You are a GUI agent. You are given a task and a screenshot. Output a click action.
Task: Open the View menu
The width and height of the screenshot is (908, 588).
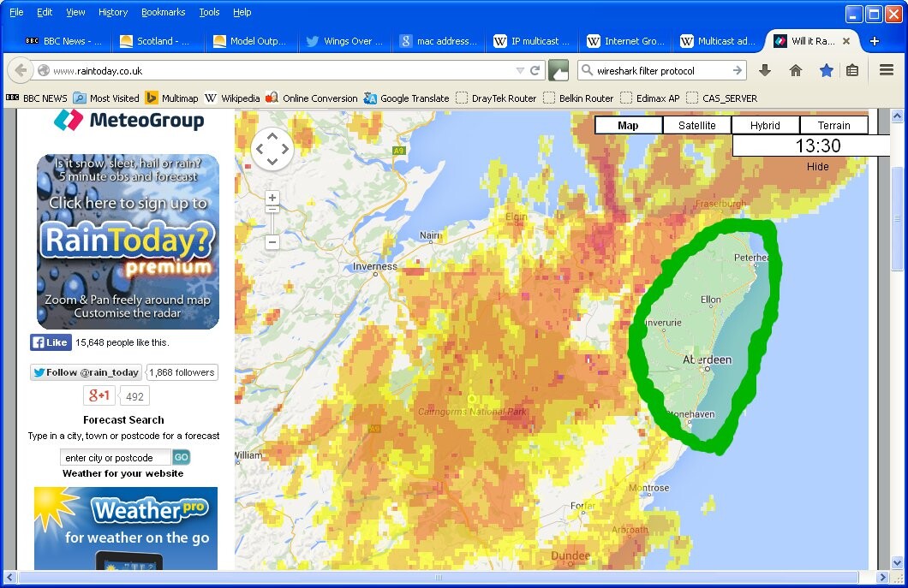75,12
